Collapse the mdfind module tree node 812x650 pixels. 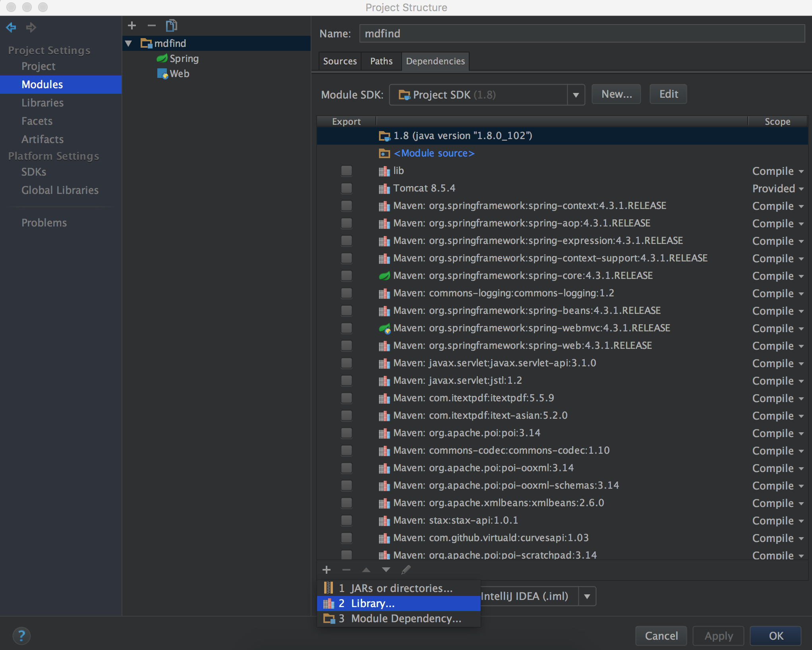pyautogui.click(x=128, y=43)
